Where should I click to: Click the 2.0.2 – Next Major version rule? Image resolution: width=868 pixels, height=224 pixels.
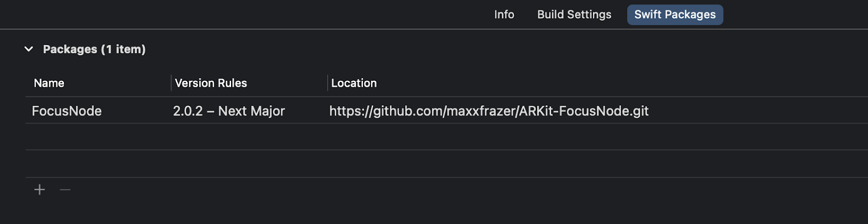point(229,111)
